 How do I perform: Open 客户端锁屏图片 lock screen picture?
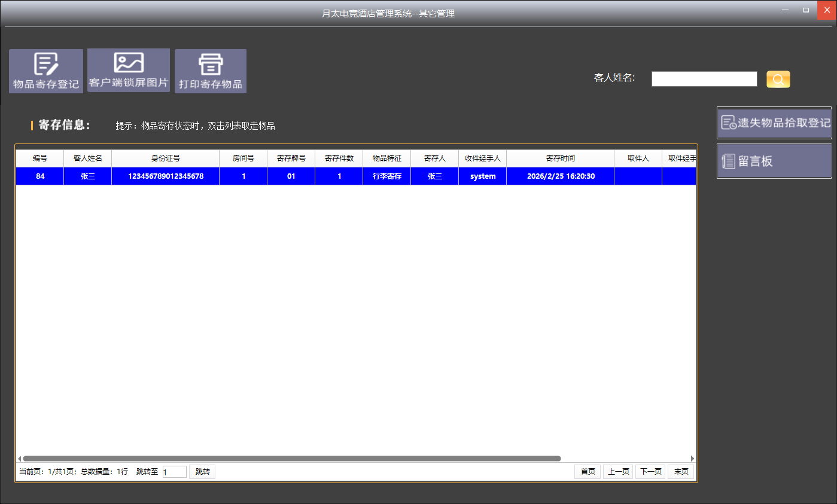pyautogui.click(x=129, y=71)
